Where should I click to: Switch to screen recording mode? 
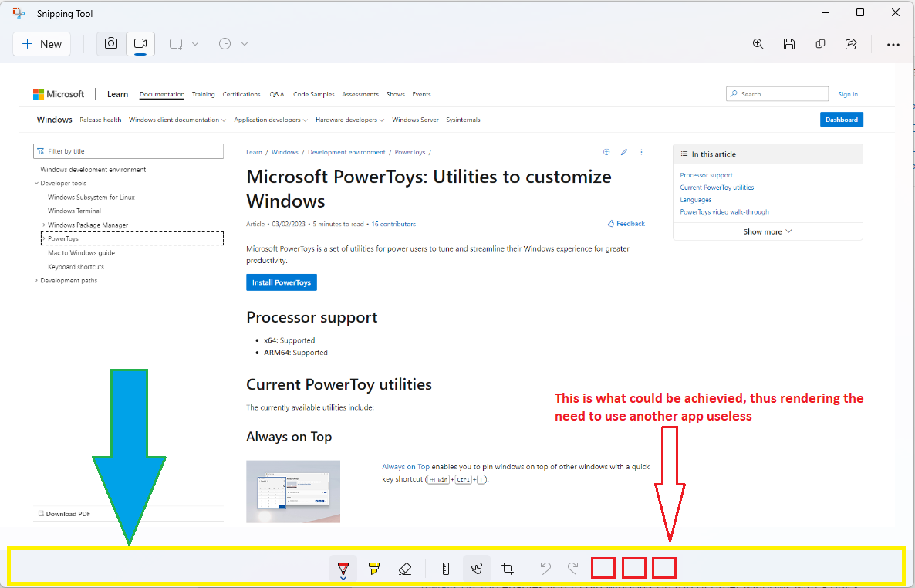140,44
